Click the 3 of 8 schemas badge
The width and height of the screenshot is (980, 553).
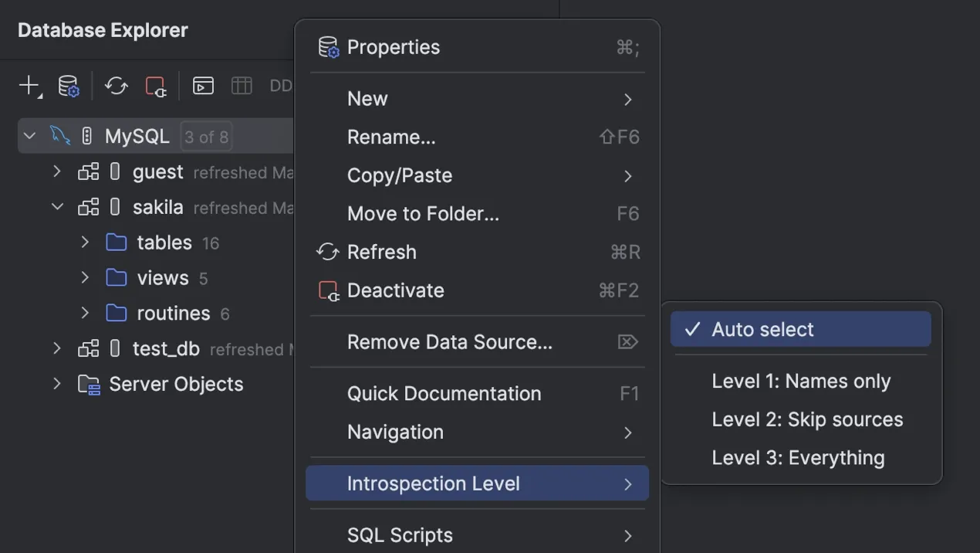coord(206,137)
